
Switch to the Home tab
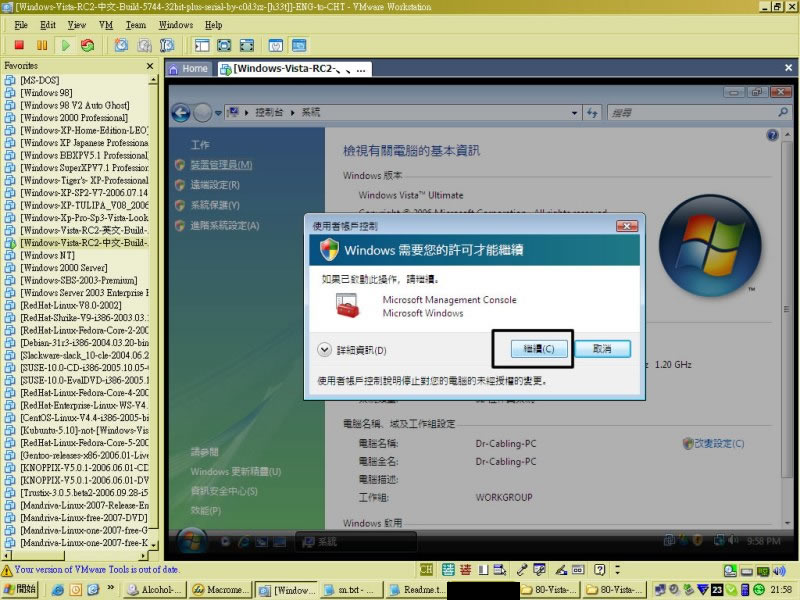tap(188, 68)
